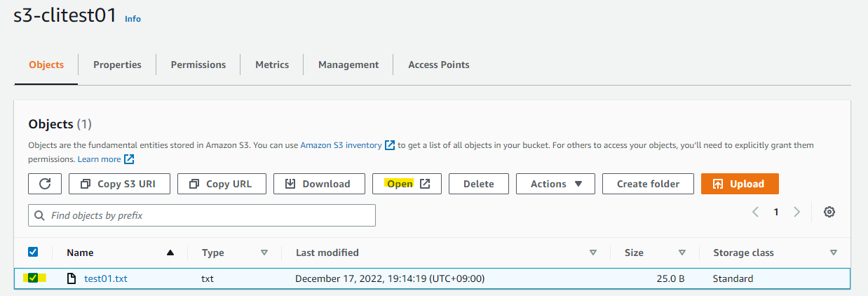
Task: Click external link icon next to Learn more
Action: [129, 159]
